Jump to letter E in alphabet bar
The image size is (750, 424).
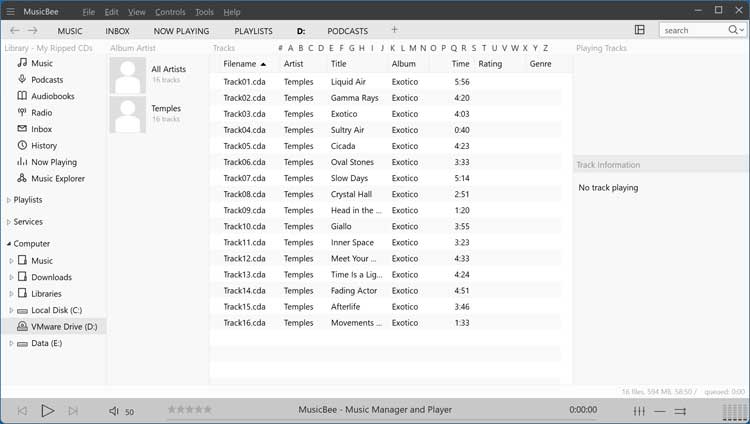tap(331, 48)
